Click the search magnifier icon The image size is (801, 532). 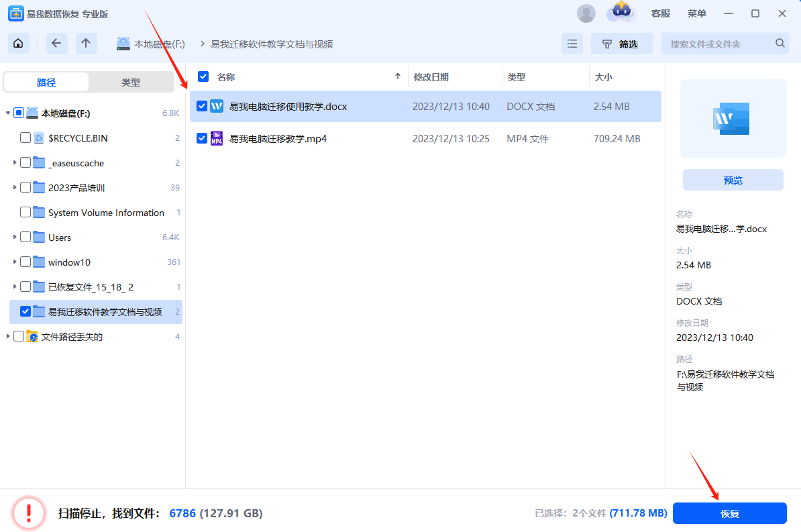click(x=780, y=44)
